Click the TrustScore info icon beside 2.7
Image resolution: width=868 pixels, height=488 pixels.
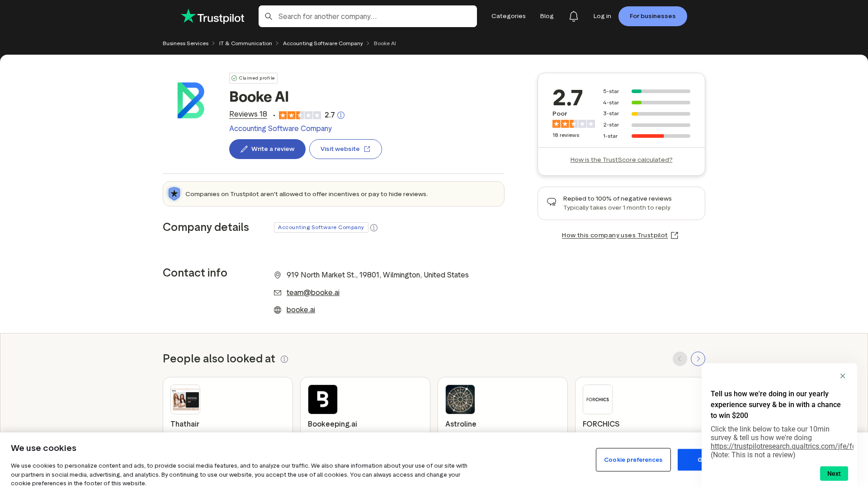[341, 115]
